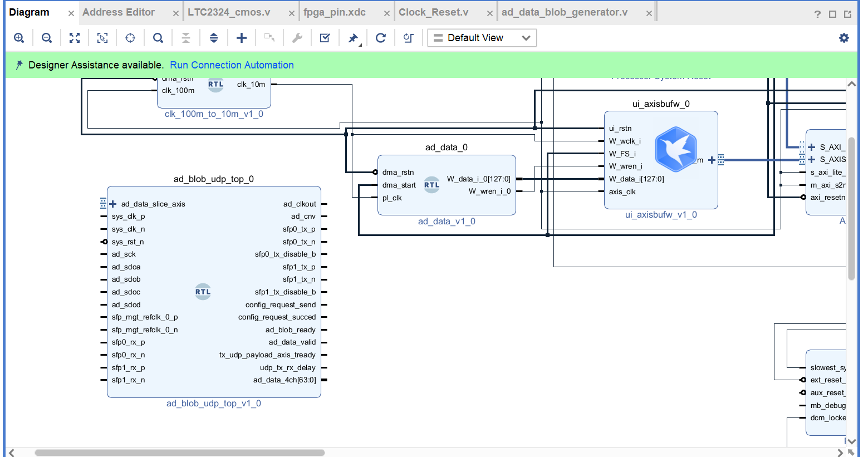Click the horizontal scrollbar thumb
Viewport: 868px width, 457px height.
(180, 453)
